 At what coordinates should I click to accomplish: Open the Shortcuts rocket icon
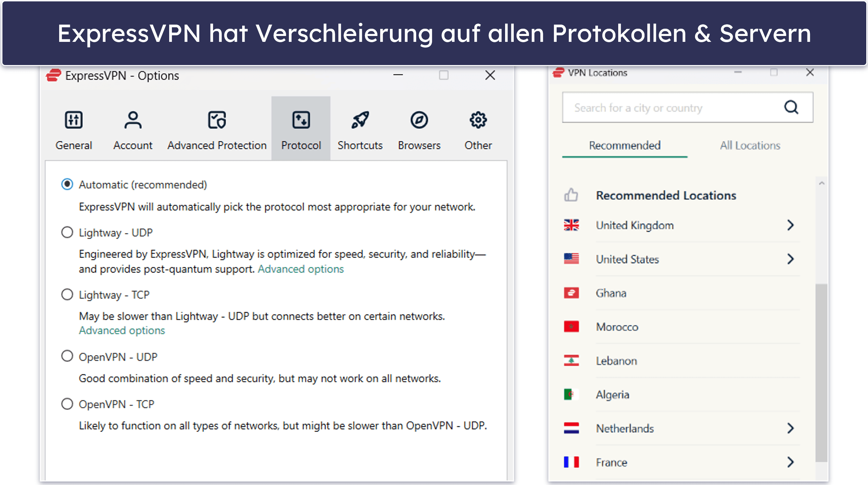click(x=360, y=120)
